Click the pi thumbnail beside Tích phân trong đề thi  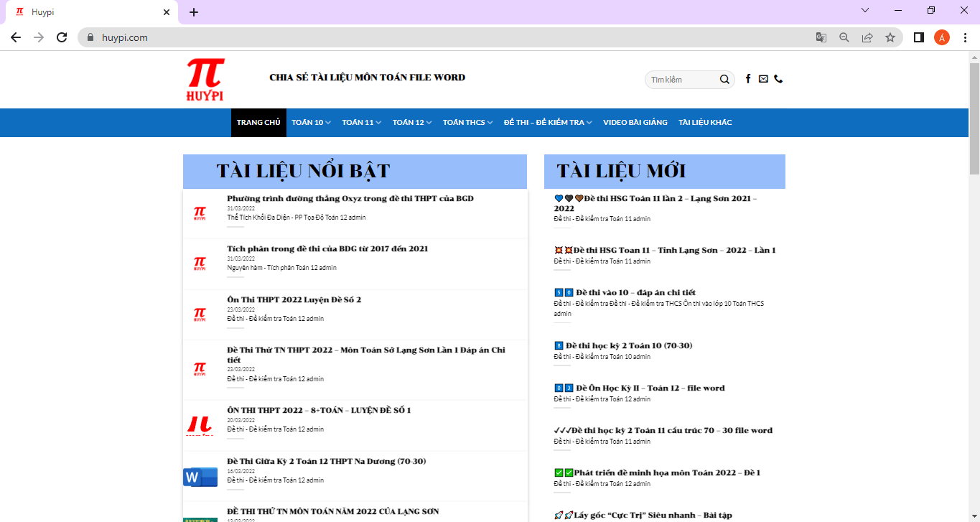pyautogui.click(x=200, y=264)
